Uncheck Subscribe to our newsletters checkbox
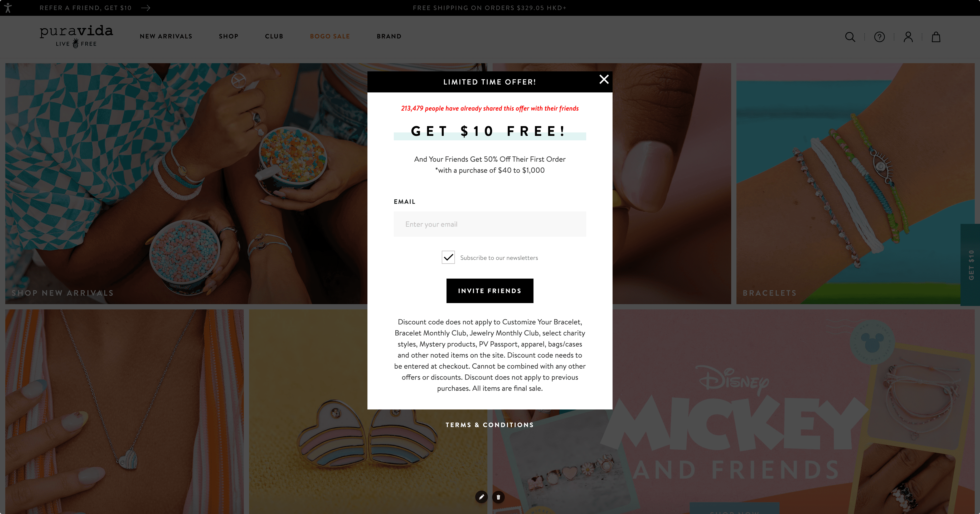 [x=448, y=257]
